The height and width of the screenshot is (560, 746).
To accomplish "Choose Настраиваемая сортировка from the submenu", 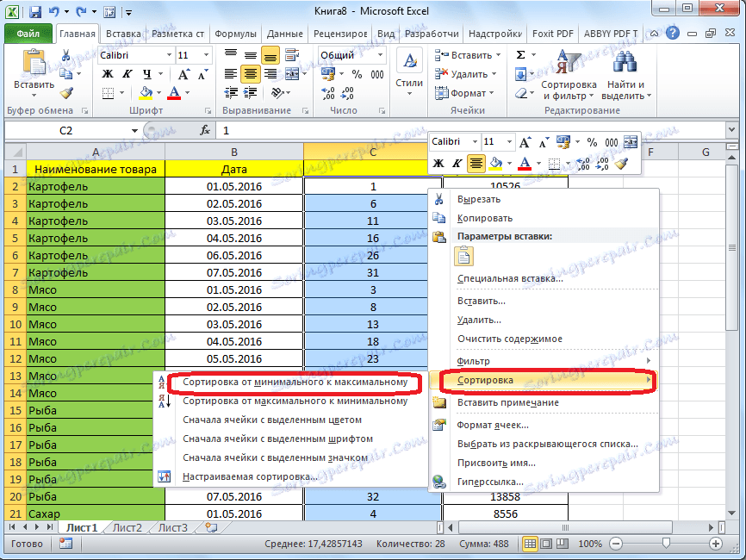I will pos(250,476).
